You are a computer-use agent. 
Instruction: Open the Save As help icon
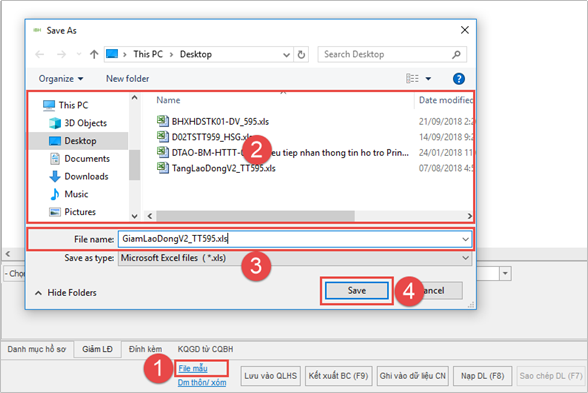pos(459,79)
